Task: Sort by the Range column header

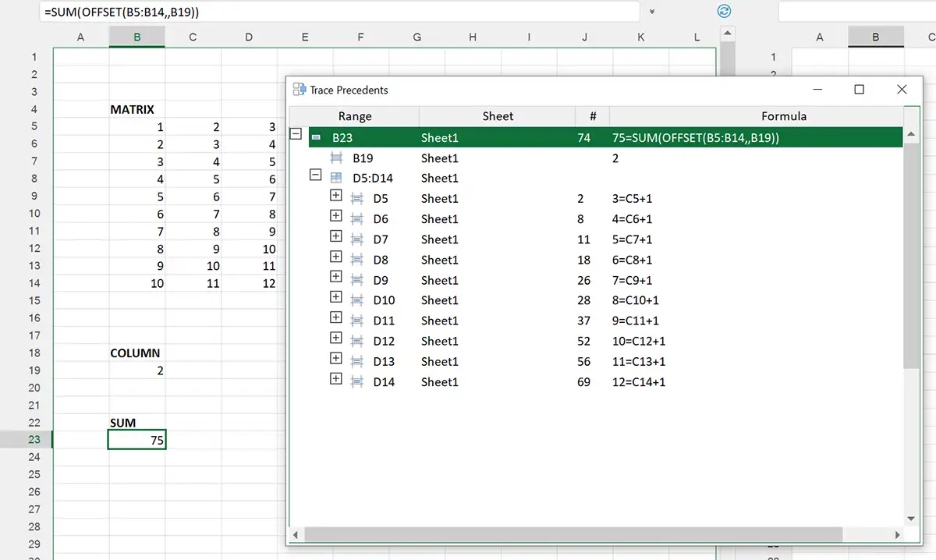Action: coord(355,116)
